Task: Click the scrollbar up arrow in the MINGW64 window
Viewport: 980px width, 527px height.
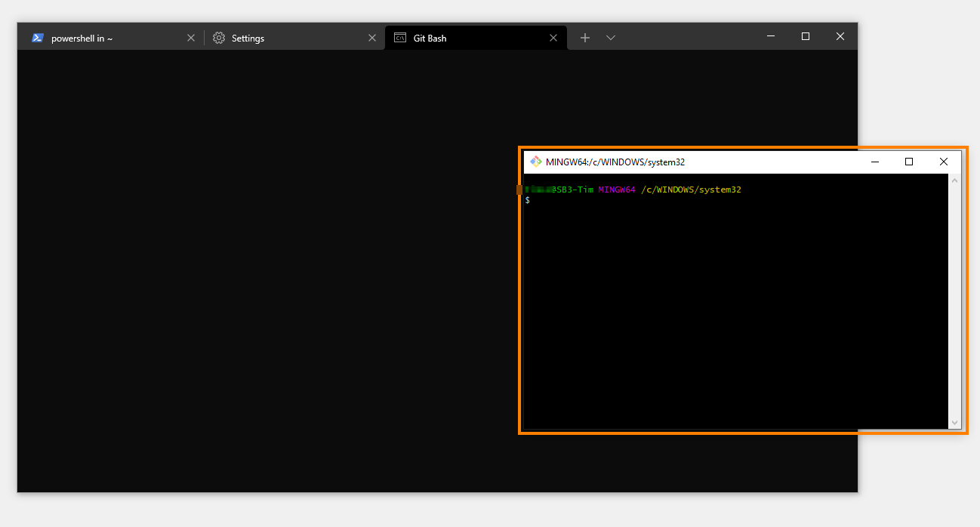Action: pos(954,179)
